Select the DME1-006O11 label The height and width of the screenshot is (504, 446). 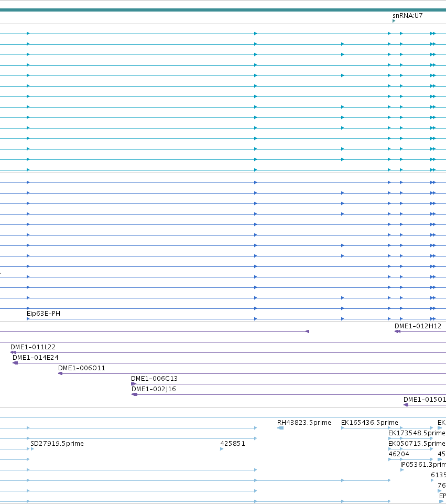(82, 368)
